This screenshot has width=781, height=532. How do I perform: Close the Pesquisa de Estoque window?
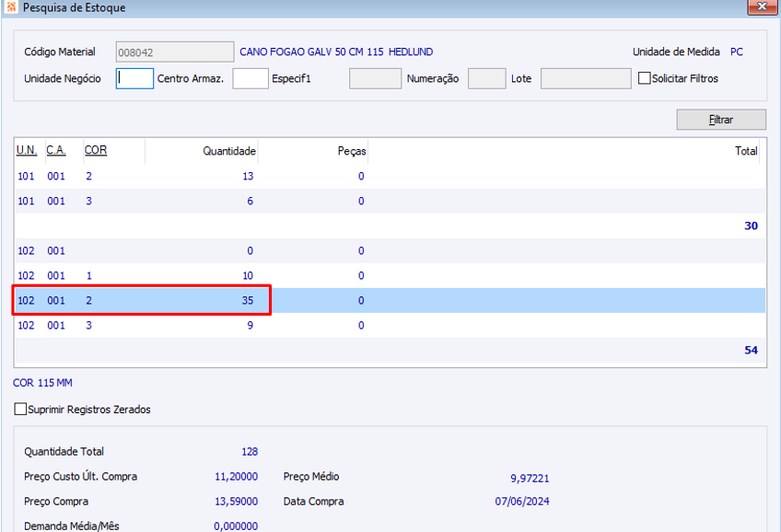point(762,6)
